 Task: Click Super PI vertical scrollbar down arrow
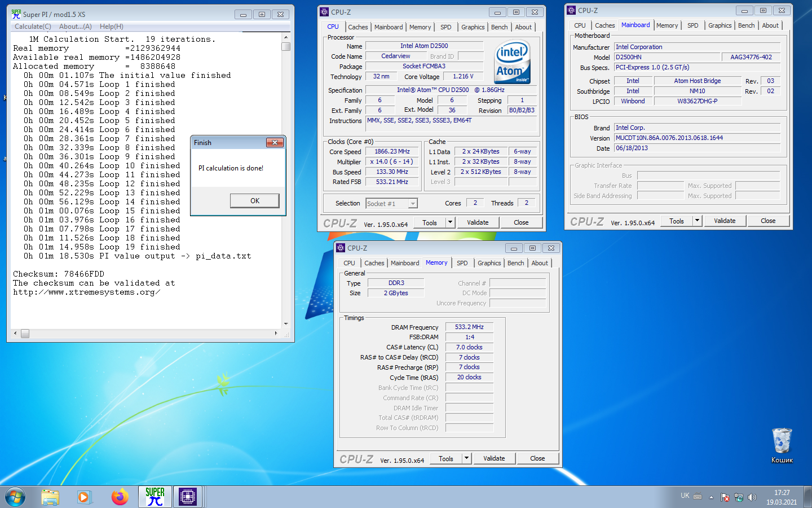pos(286,324)
